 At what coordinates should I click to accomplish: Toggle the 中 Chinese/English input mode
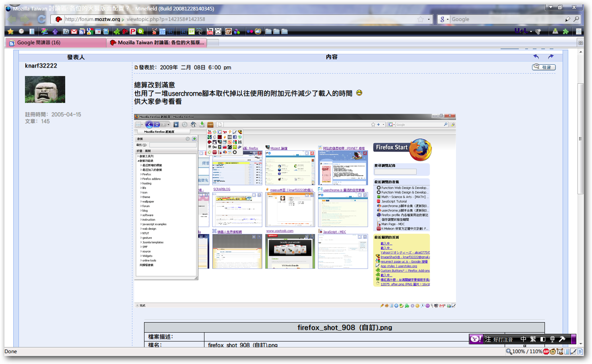(x=523, y=339)
